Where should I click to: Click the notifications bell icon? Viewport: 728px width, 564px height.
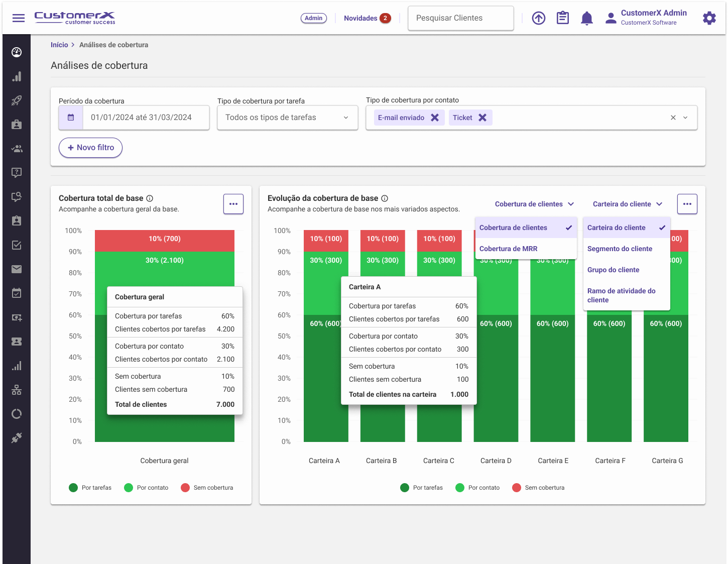586,19
